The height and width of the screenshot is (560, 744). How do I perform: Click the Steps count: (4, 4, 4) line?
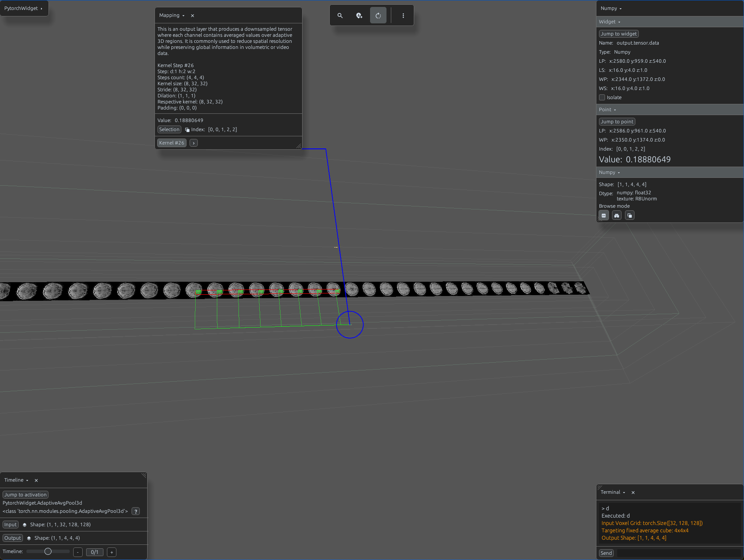tap(180, 78)
